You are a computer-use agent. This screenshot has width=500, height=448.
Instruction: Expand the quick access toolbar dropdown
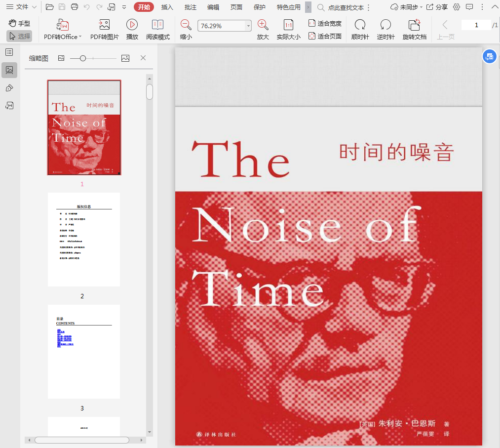pyautogui.click(x=124, y=7)
